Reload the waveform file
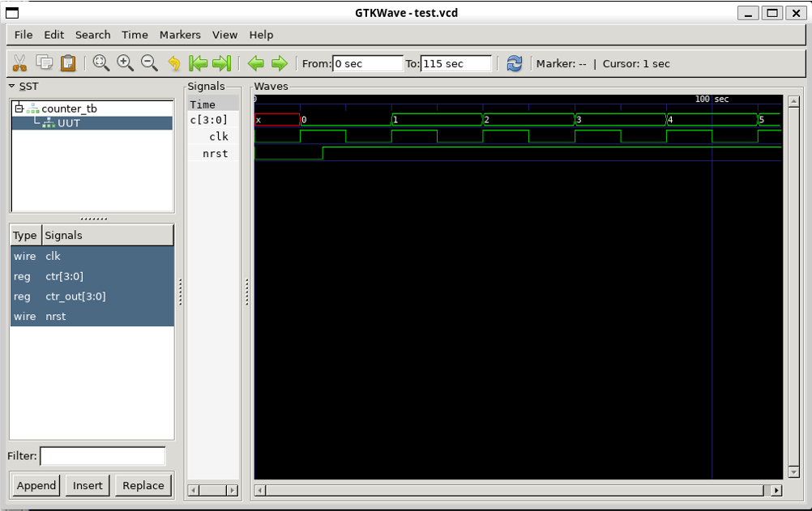 pos(515,63)
